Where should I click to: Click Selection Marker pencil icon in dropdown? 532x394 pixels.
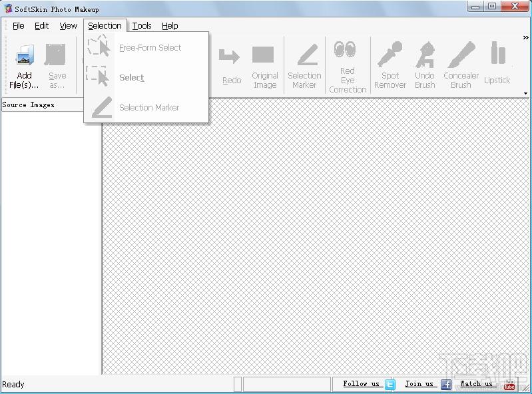click(102, 107)
